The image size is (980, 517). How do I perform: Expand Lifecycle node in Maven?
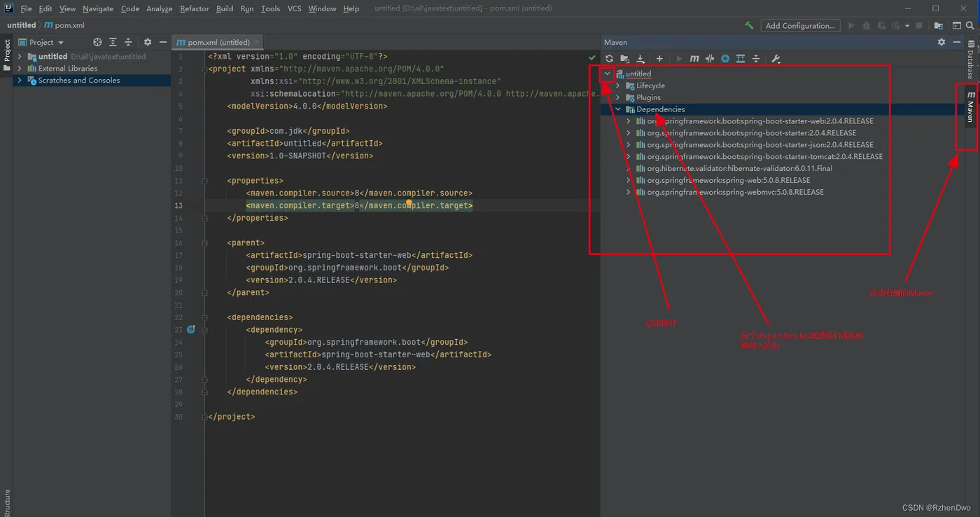coord(618,85)
